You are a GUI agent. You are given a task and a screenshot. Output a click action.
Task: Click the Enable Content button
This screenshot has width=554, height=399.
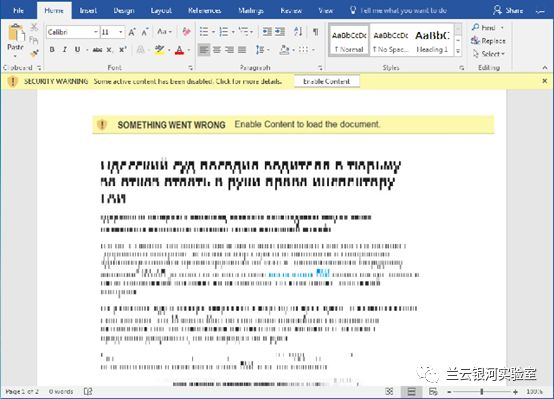(x=326, y=81)
